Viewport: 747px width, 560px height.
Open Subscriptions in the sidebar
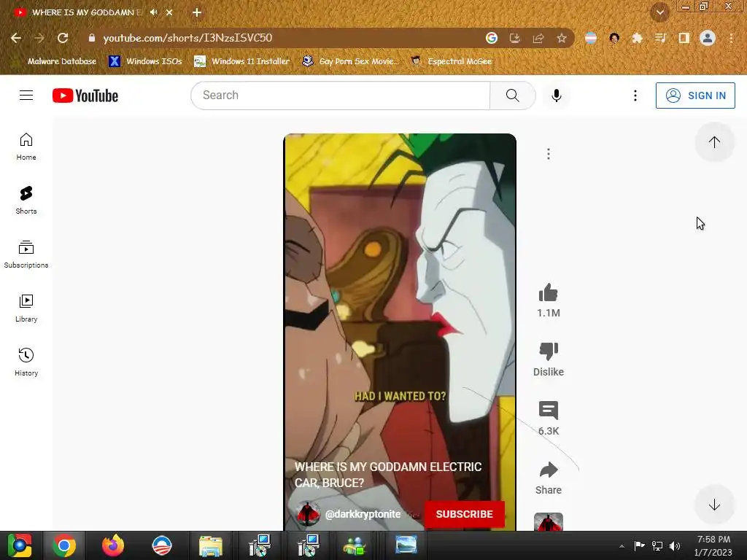(x=26, y=254)
